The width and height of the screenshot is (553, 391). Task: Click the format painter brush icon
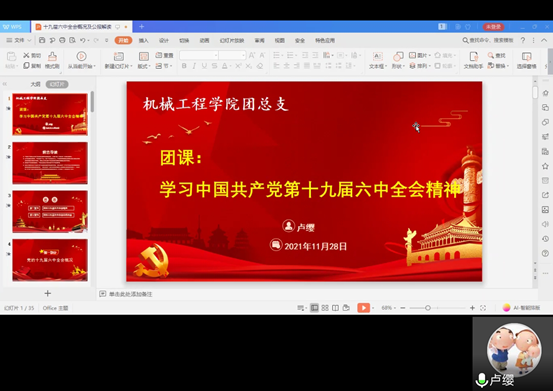click(52, 60)
